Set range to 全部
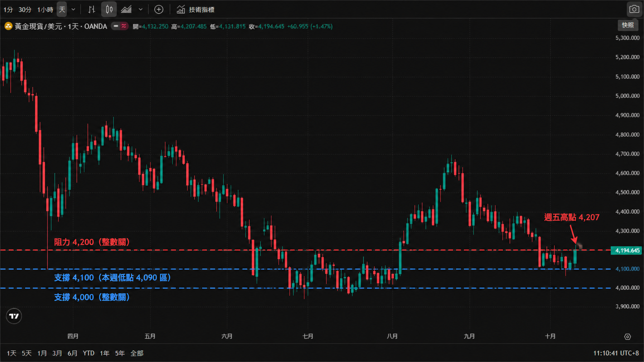This screenshot has width=644, height=362. 137,353
